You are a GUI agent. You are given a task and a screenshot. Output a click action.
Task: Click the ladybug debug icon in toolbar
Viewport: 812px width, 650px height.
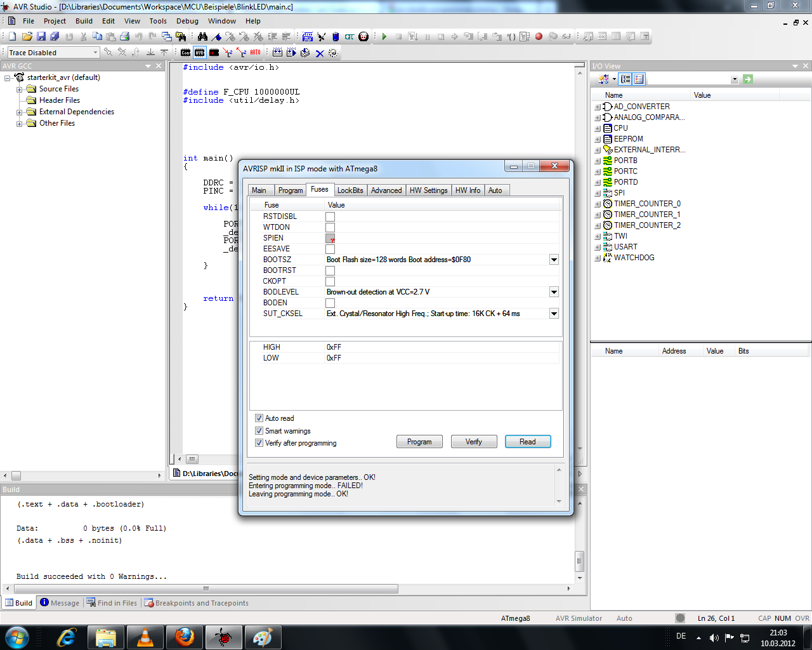coord(363,37)
